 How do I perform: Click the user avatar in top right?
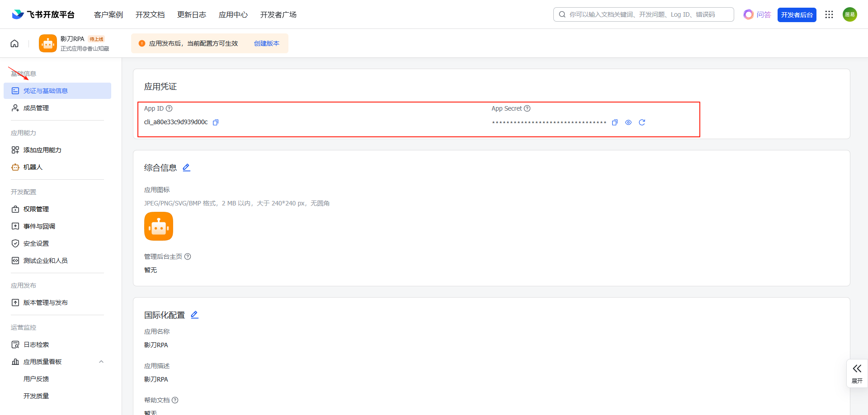[849, 14]
